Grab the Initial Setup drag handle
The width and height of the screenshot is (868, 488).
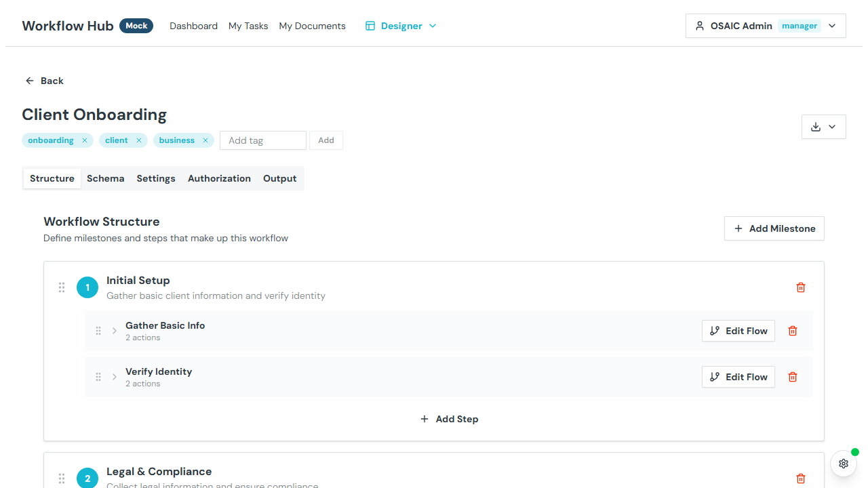tap(62, 287)
